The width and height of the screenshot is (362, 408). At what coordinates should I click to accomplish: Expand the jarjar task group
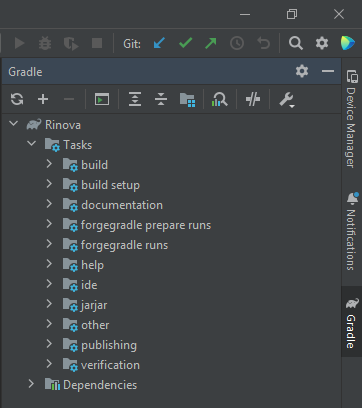49,304
